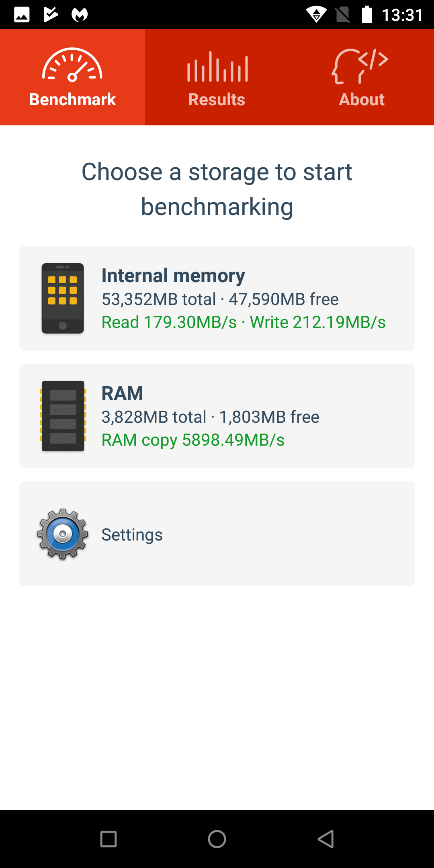Viewport: 434px width, 868px height.
Task: Select the RAM storage title
Action: (x=122, y=393)
